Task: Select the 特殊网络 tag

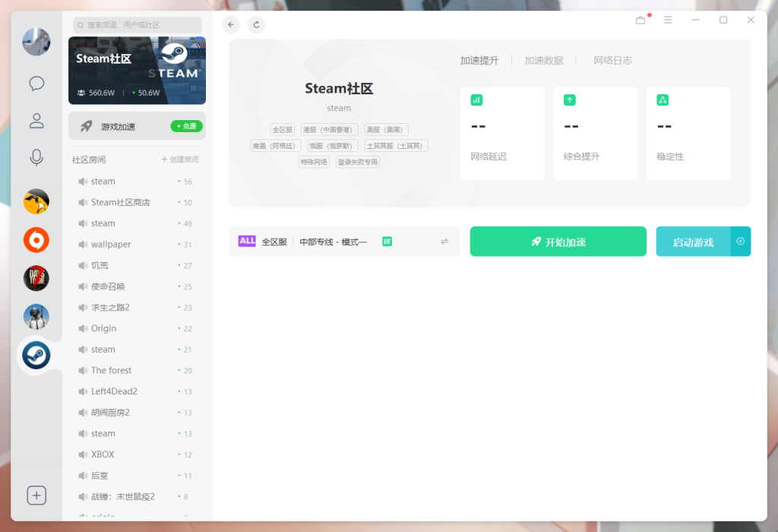Action: tap(314, 162)
